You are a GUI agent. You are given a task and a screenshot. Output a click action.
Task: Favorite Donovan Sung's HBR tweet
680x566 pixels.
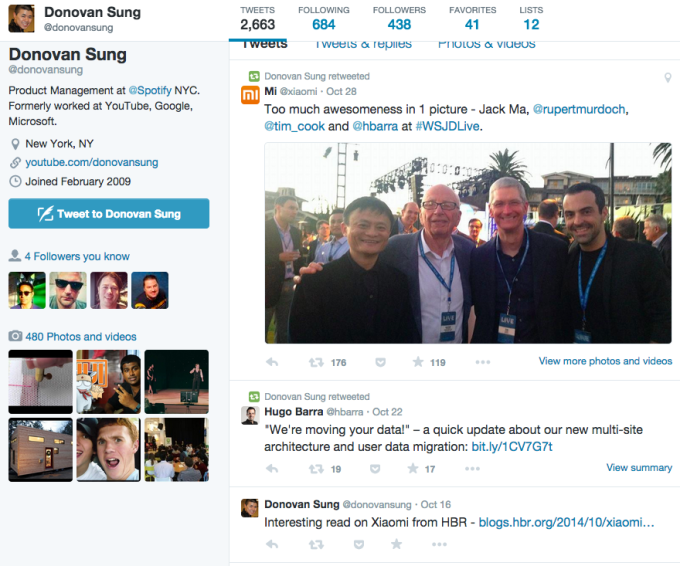[x=396, y=544]
